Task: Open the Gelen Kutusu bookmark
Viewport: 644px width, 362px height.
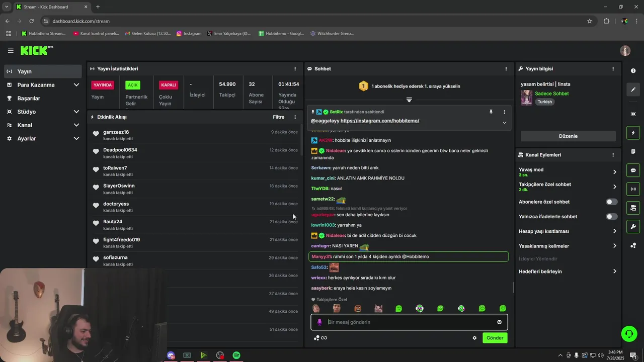Action: point(147,34)
